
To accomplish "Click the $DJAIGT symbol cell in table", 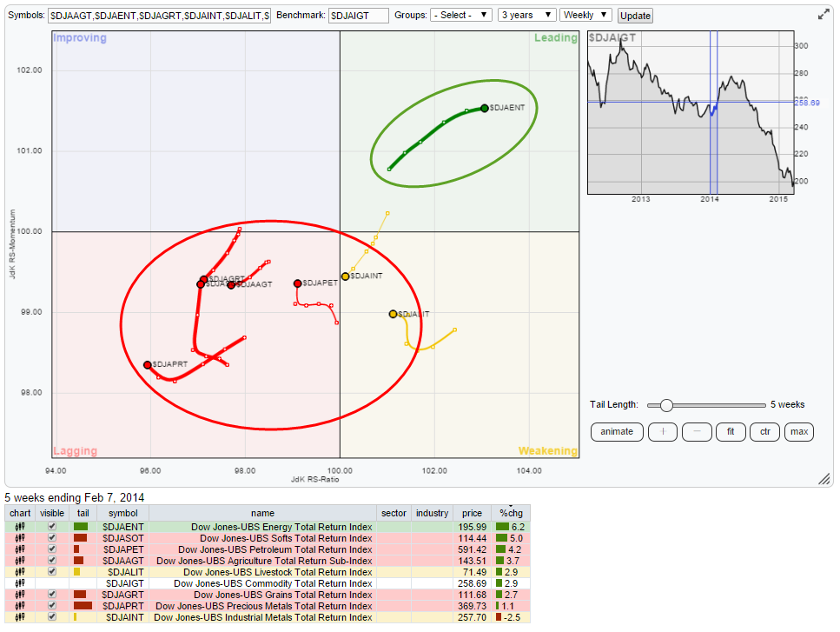I will (125, 583).
